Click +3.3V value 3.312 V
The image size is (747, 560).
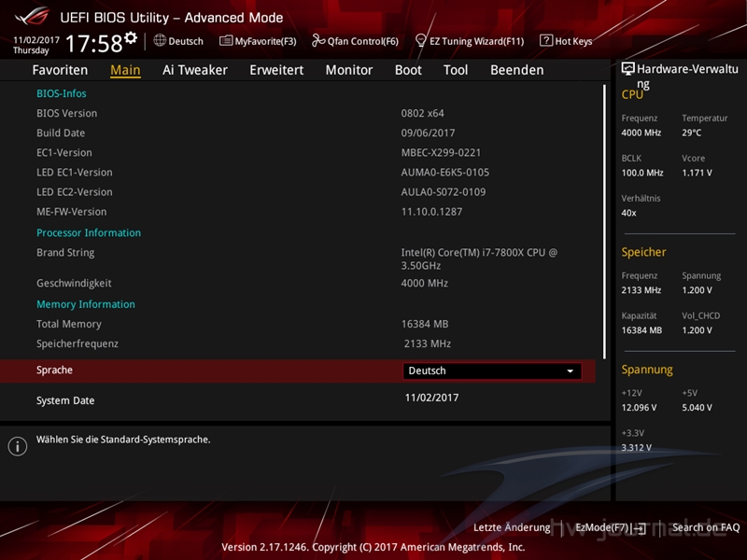pyautogui.click(x=637, y=448)
